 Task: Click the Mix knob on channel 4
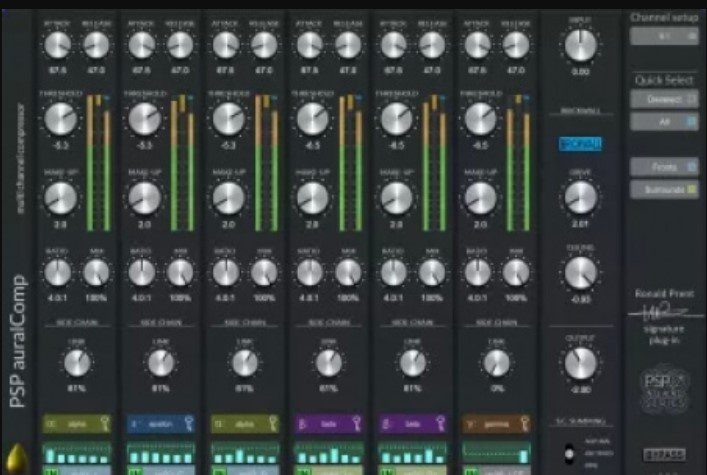(348, 272)
